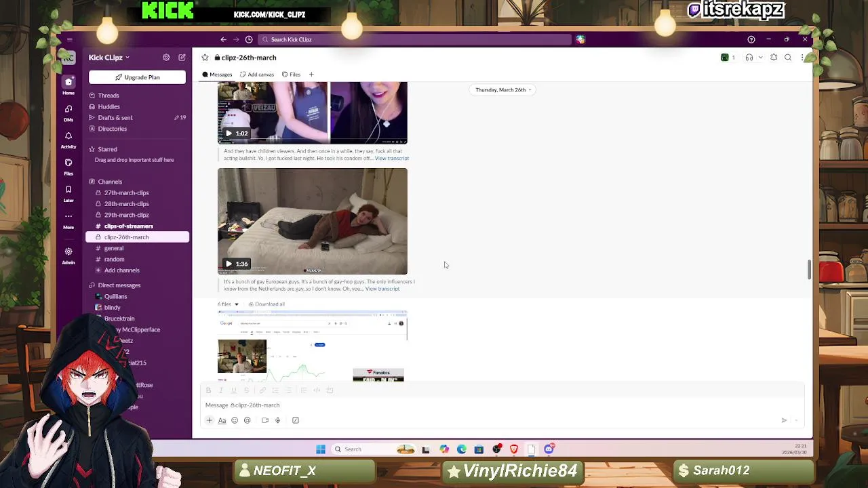Image resolution: width=868 pixels, height=488 pixels.
Task: Go back using the history back arrow
Action: pos(223,39)
